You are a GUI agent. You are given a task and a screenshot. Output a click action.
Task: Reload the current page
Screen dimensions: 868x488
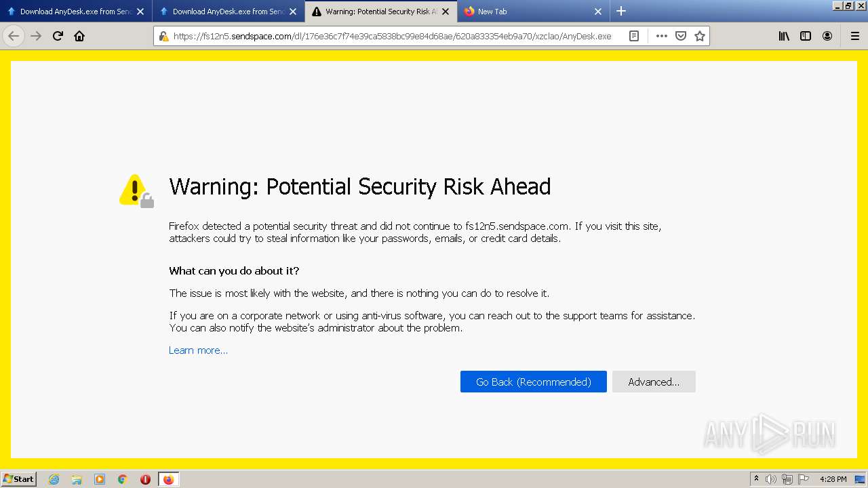[x=58, y=36]
